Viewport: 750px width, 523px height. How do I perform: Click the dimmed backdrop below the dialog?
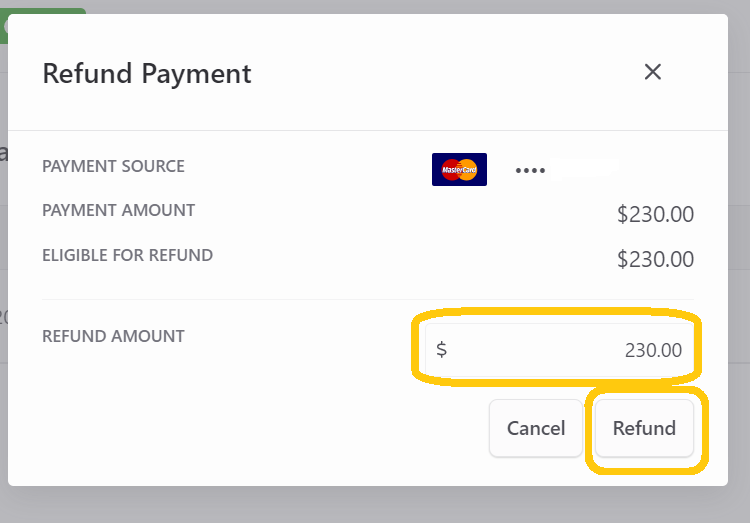(375, 505)
